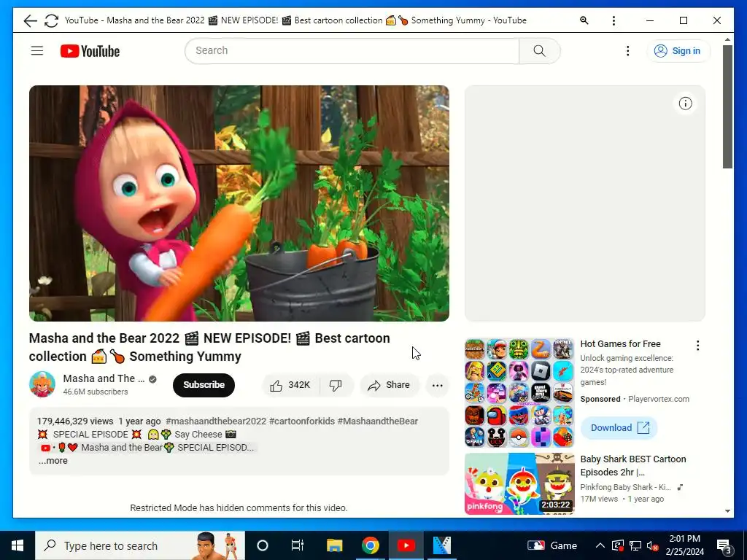Click the 46.6M subscribers text
The height and width of the screenshot is (560, 747).
coord(96,392)
